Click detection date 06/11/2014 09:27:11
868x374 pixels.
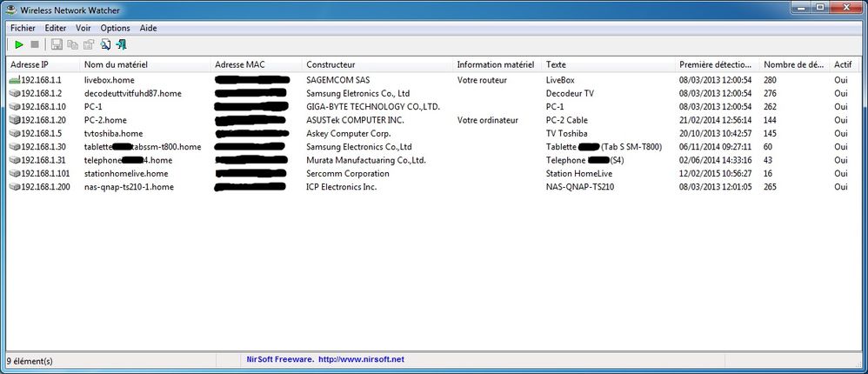click(715, 147)
